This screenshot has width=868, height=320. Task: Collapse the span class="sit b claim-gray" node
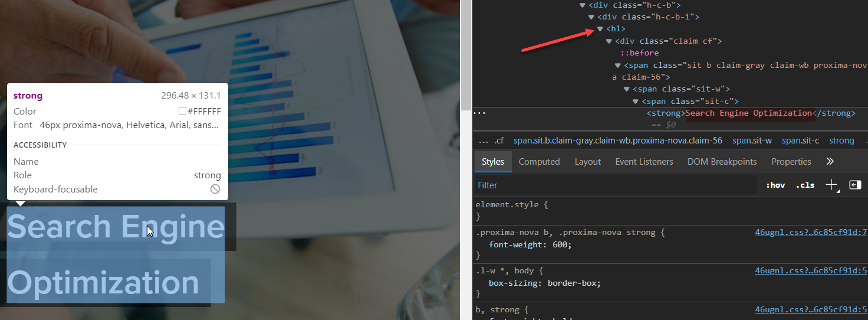(618, 65)
